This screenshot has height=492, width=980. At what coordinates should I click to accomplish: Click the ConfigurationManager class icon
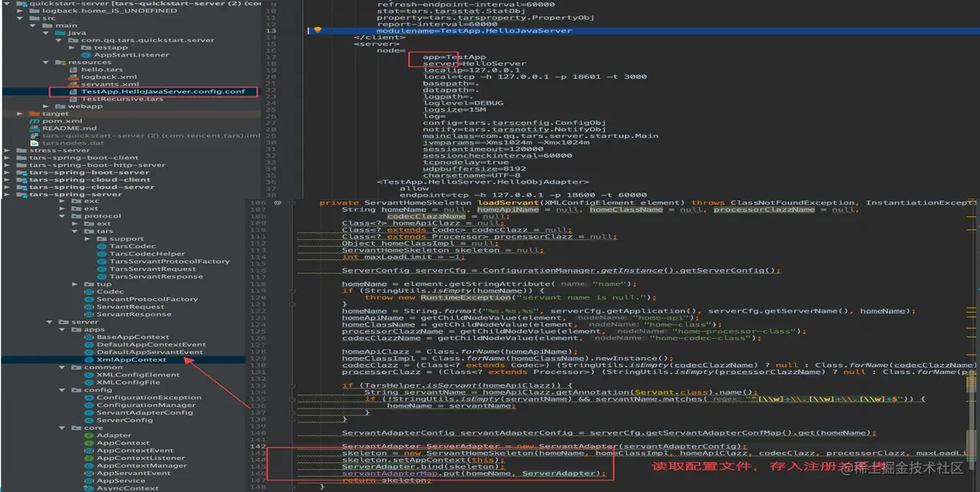click(90, 405)
